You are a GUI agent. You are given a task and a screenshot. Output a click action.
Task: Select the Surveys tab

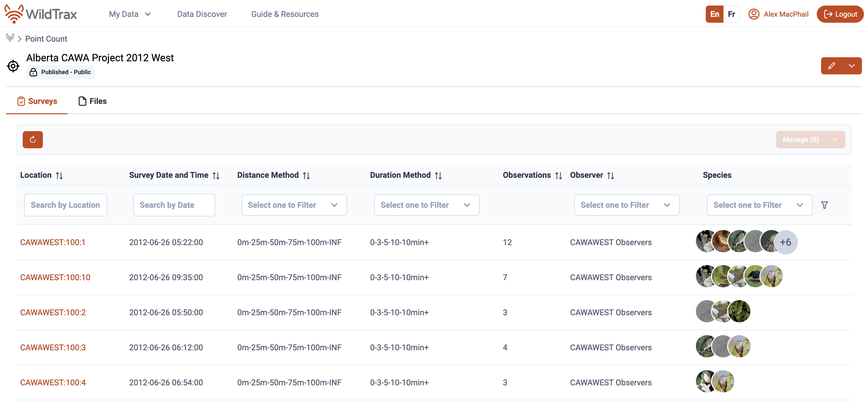click(x=37, y=101)
